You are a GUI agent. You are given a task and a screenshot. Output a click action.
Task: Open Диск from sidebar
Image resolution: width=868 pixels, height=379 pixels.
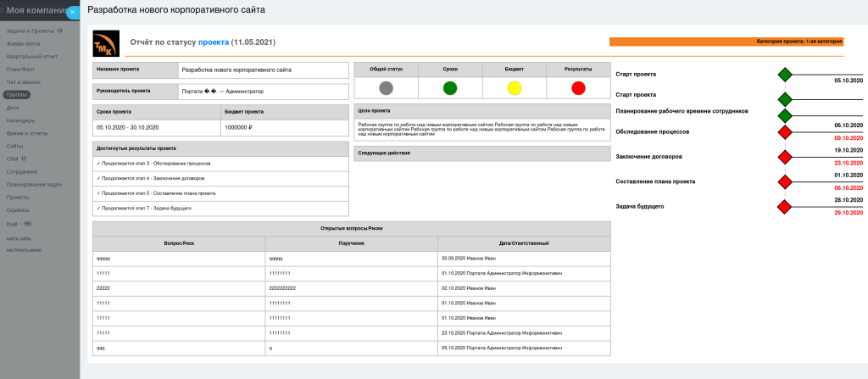tap(13, 108)
